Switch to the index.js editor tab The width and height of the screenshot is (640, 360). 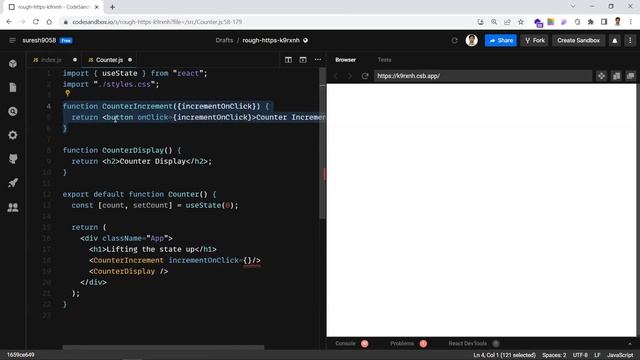pyautogui.click(x=55, y=60)
